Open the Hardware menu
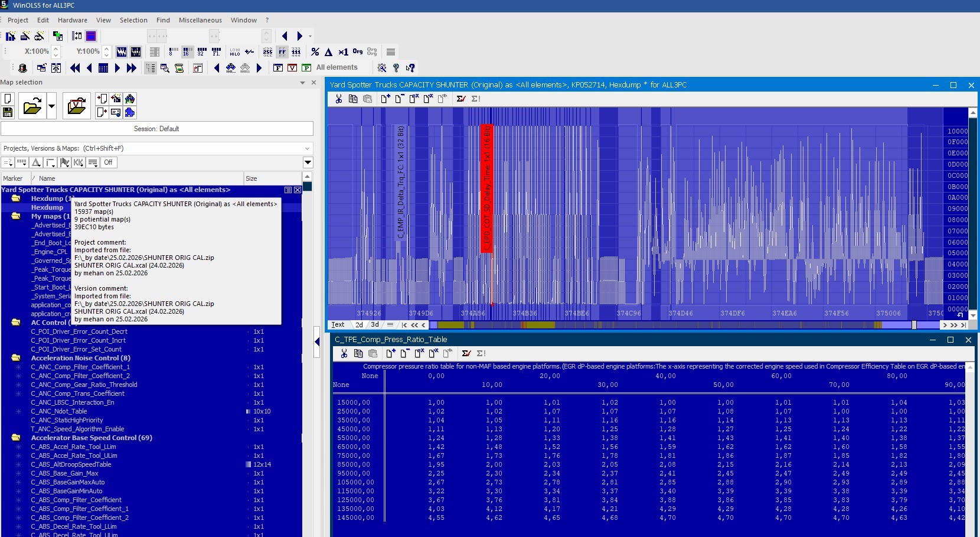 coord(72,20)
